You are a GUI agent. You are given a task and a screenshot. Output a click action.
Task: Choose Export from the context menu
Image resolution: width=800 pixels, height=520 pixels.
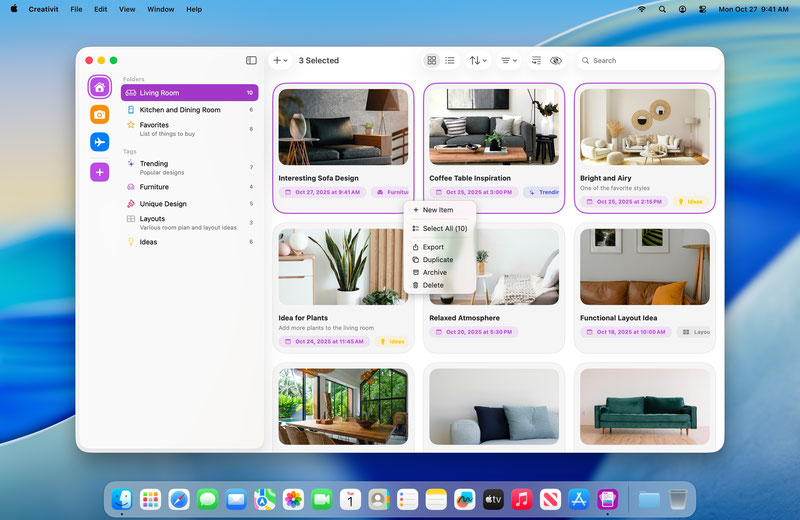click(x=433, y=247)
